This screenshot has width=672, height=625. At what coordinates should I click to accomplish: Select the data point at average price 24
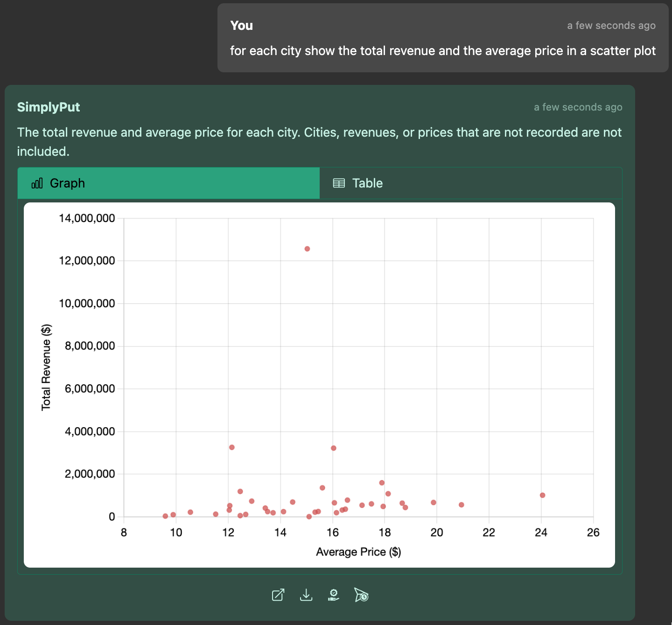click(x=542, y=495)
